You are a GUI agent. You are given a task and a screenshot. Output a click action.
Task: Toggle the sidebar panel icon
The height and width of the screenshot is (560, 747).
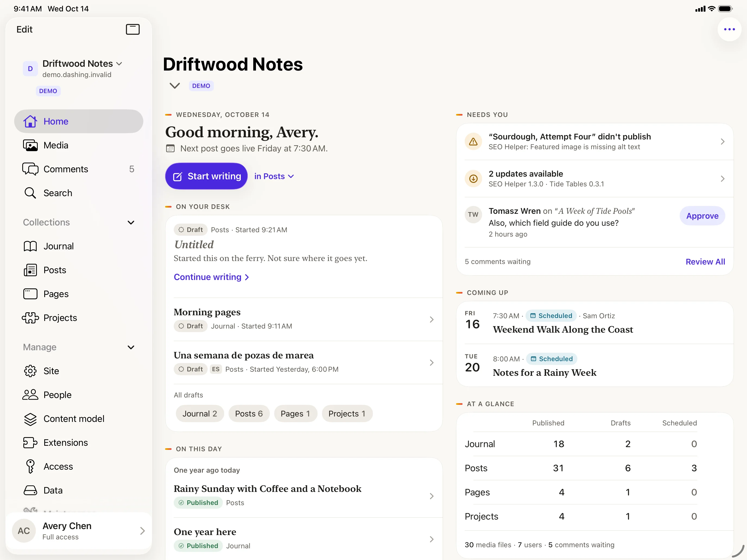pos(133,29)
